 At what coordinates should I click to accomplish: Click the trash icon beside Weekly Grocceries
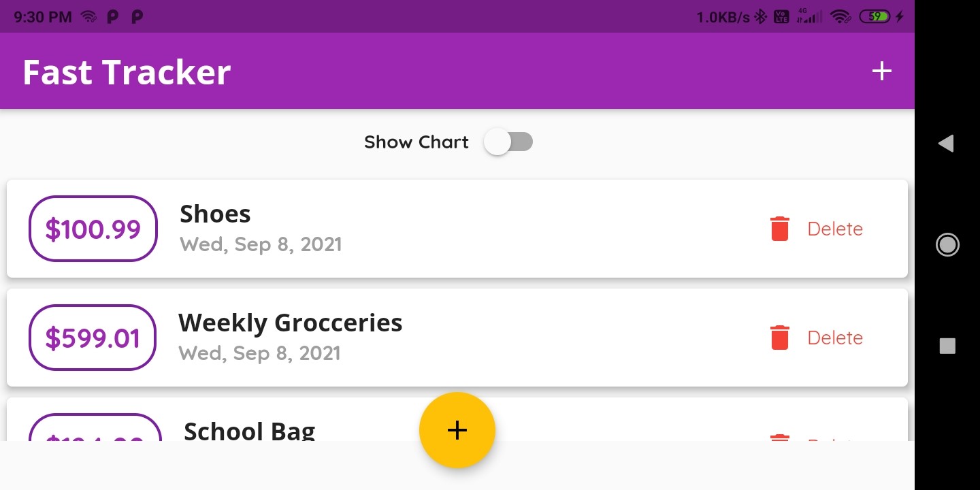tap(779, 338)
